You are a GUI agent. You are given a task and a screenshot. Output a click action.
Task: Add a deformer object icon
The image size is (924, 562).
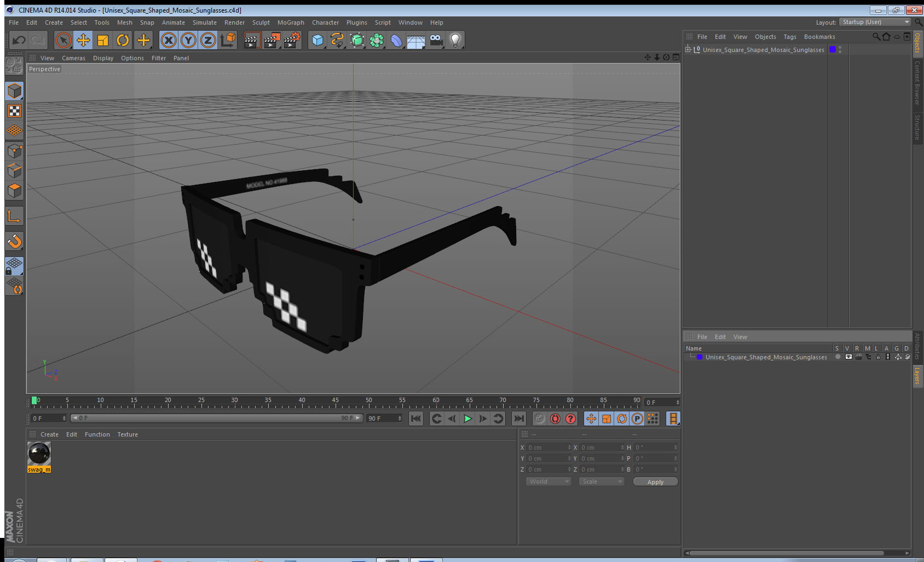click(x=396, y=40)
